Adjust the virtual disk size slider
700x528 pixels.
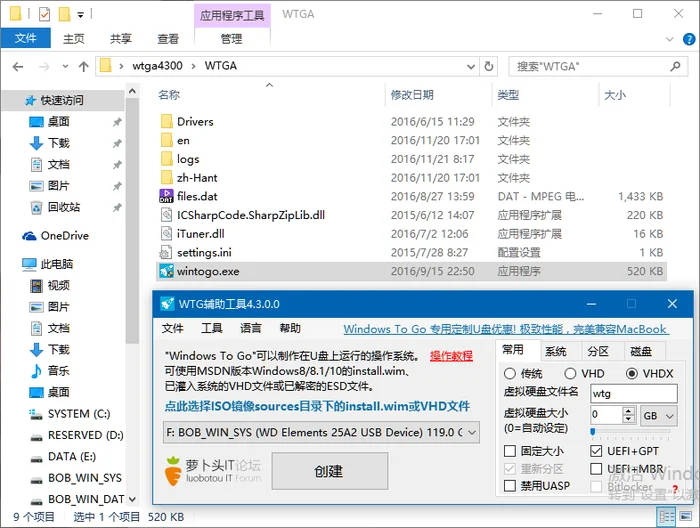click(592, 432)
